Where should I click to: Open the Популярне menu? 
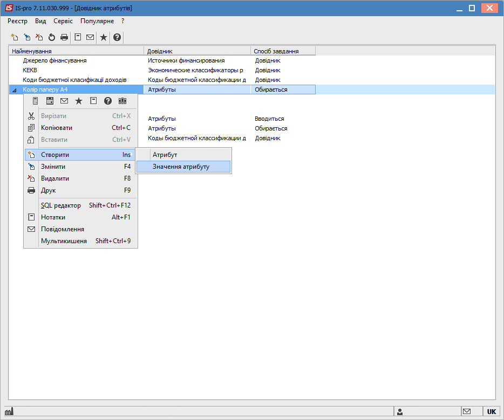click(x=97, y=21)
